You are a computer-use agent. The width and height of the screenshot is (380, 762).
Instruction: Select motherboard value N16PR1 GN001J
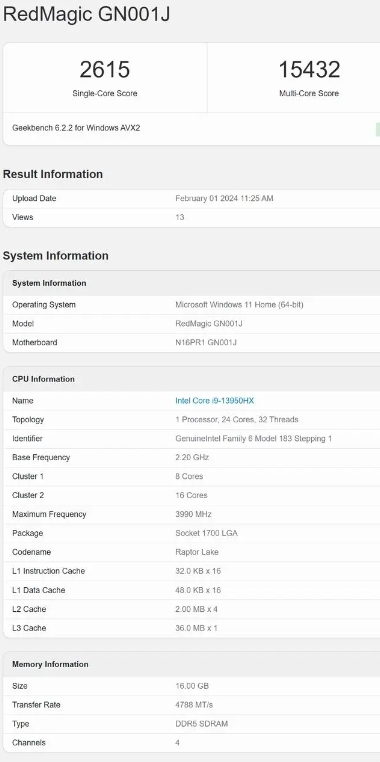[206, 343]
